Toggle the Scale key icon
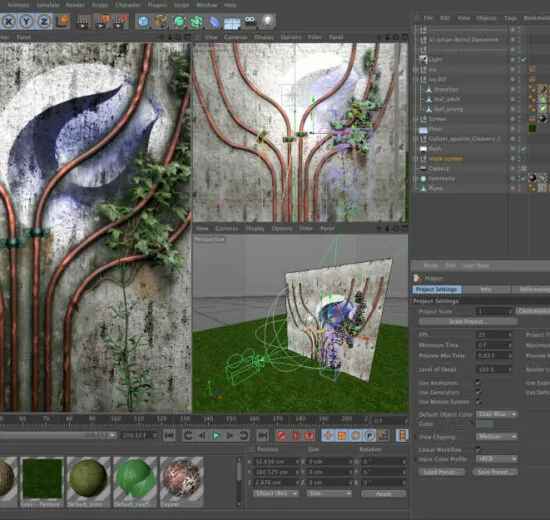The width and height of the screenshot is (550, 520). click(342, 435)
